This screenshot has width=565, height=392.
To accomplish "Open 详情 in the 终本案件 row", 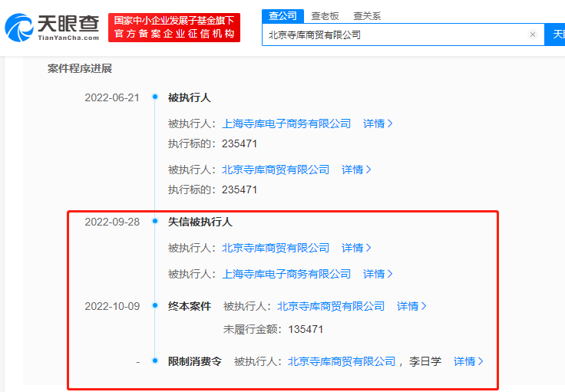I will [411, 306].
